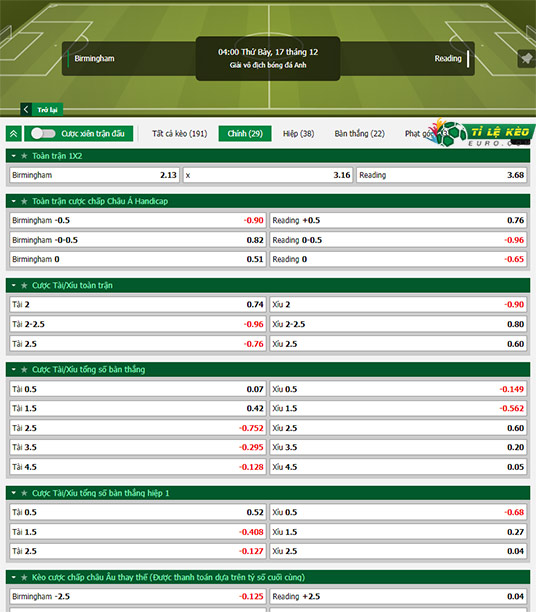Toggle Cược xiên trận đấu switch
This screenshot has width=536, height=612.
[x=43, y=133]
